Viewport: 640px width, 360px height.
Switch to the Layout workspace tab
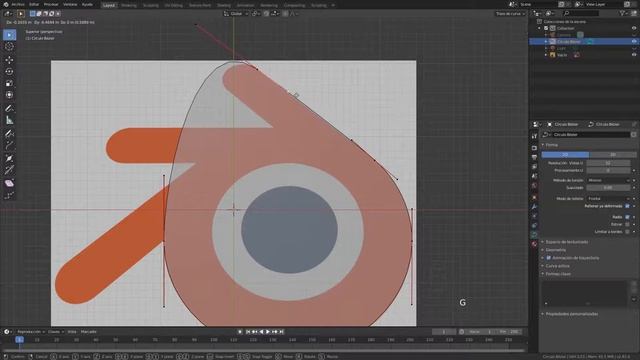tap(109, 5)
